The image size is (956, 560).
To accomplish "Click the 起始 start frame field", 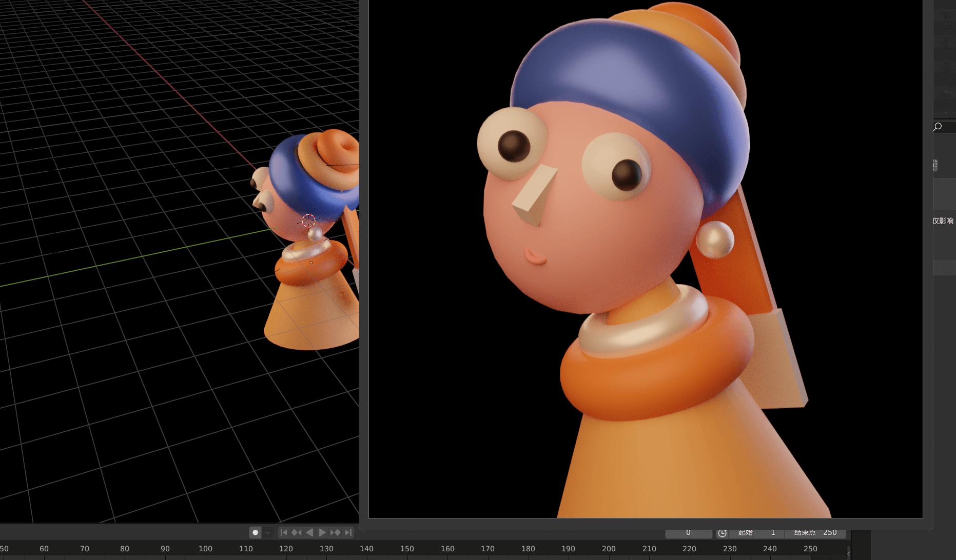I will 756,533.
